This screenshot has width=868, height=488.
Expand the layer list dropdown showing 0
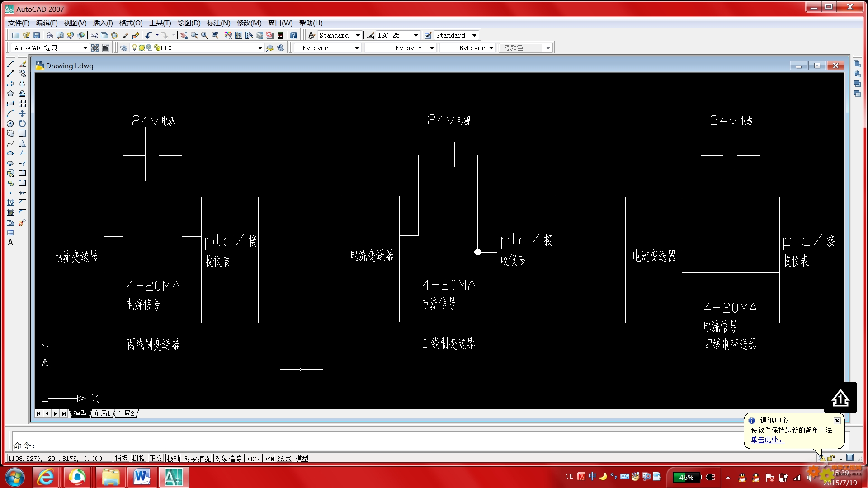pos(260,48)
